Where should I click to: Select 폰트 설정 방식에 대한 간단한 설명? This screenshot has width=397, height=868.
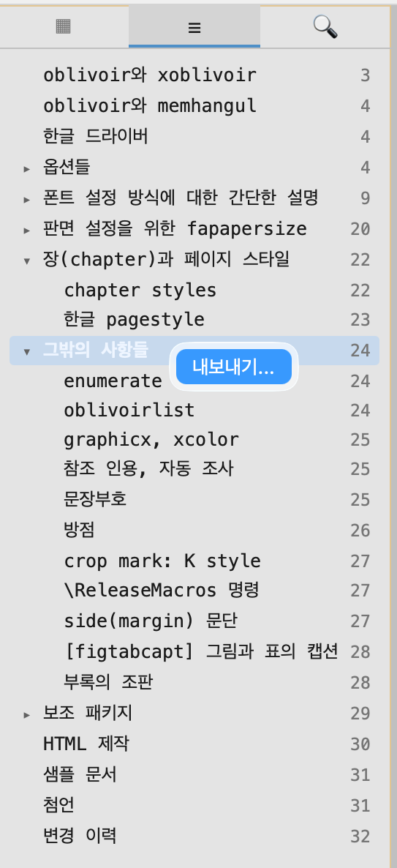click(181, 197)
